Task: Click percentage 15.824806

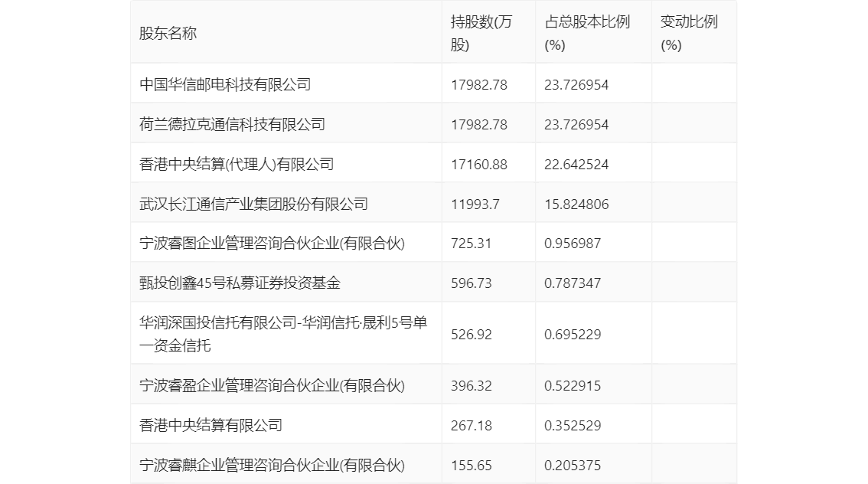Action: click(x=576, y=204)
